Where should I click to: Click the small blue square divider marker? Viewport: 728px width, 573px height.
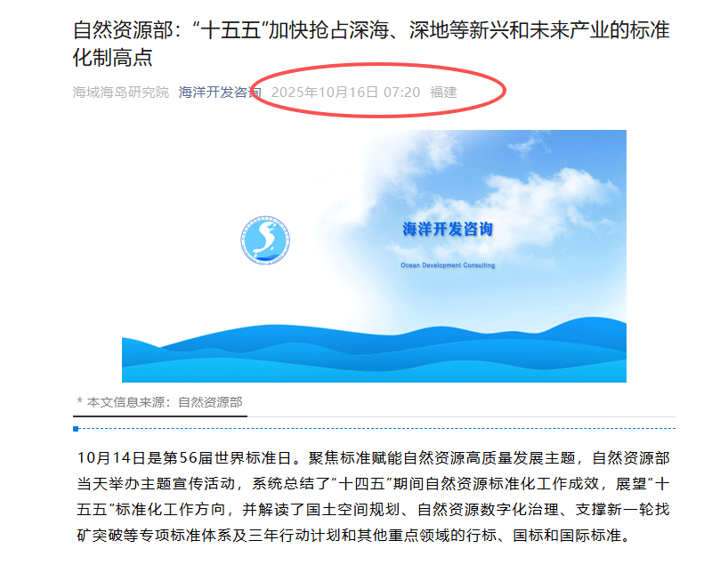(76, 429)
